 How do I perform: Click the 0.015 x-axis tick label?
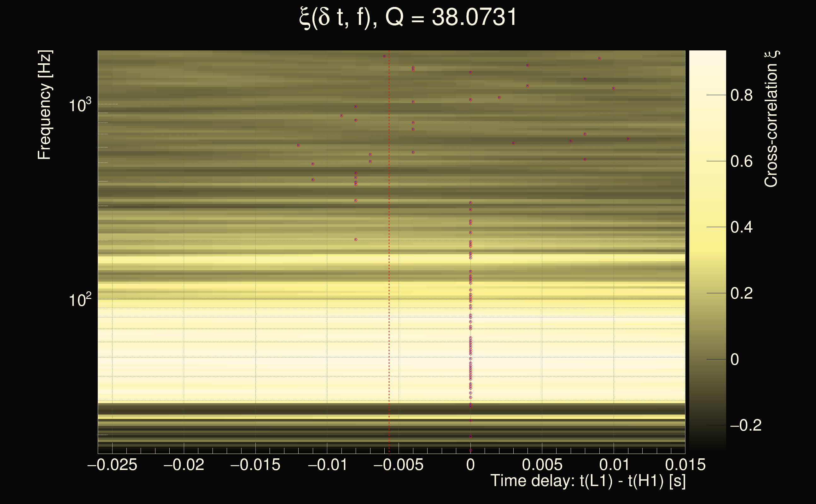(x=685, y=465)
